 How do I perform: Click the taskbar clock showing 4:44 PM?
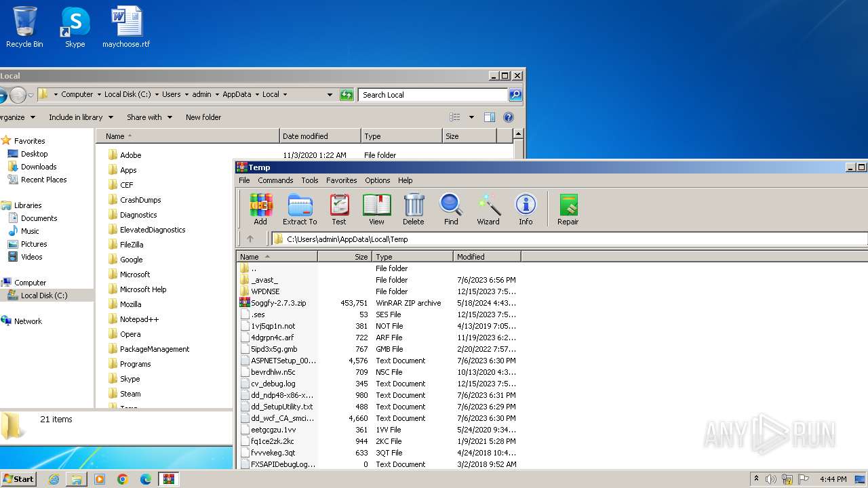(833, 479)
